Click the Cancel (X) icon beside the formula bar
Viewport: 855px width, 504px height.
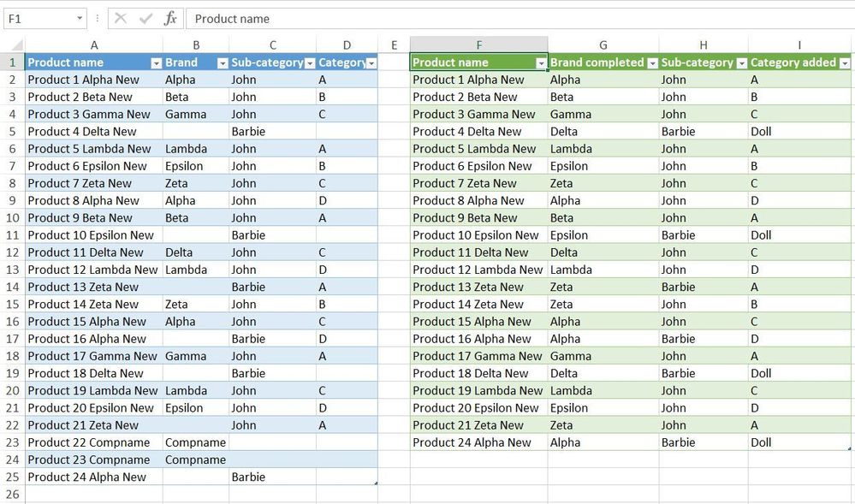pos(119,18)
